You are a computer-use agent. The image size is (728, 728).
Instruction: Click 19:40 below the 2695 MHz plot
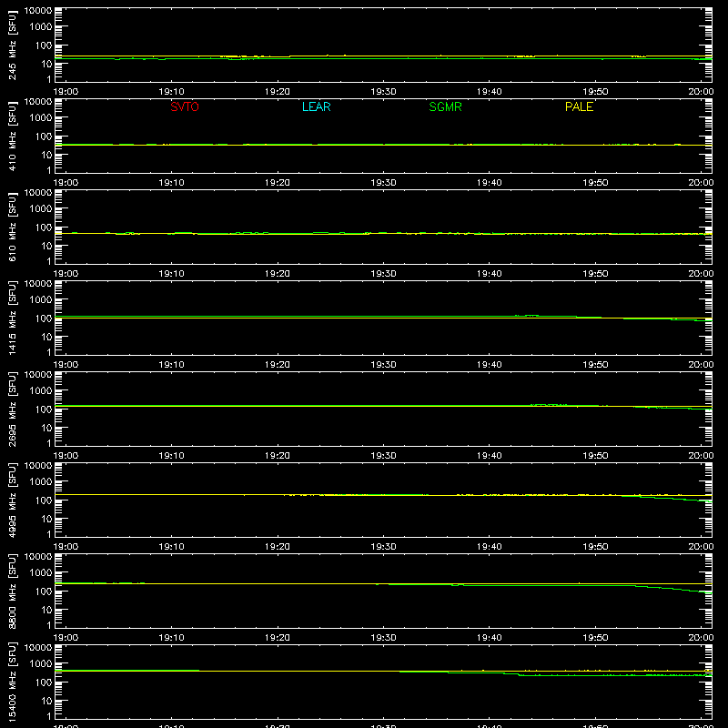(x=490, y=456)
